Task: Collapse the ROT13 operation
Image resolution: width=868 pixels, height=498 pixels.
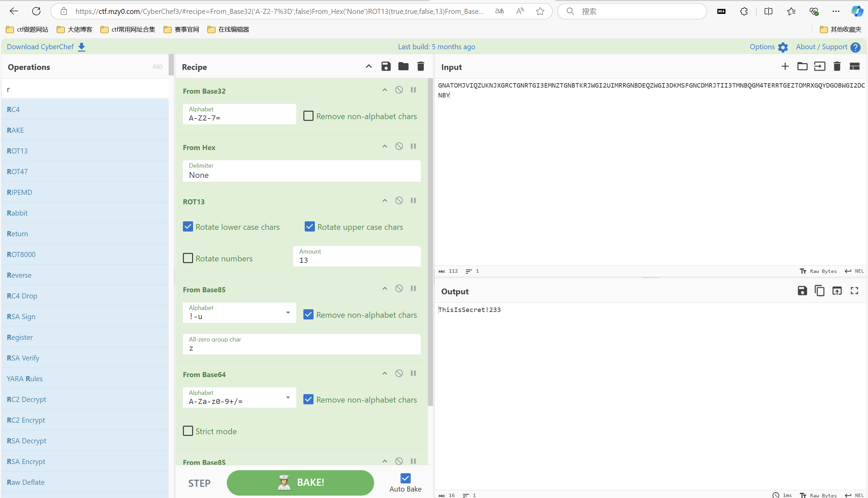Action: pos(384,200)
